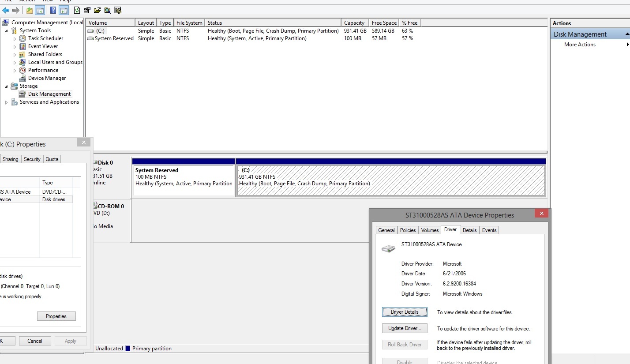Click the Properties checklist toolbar icon

coord(87,10)
